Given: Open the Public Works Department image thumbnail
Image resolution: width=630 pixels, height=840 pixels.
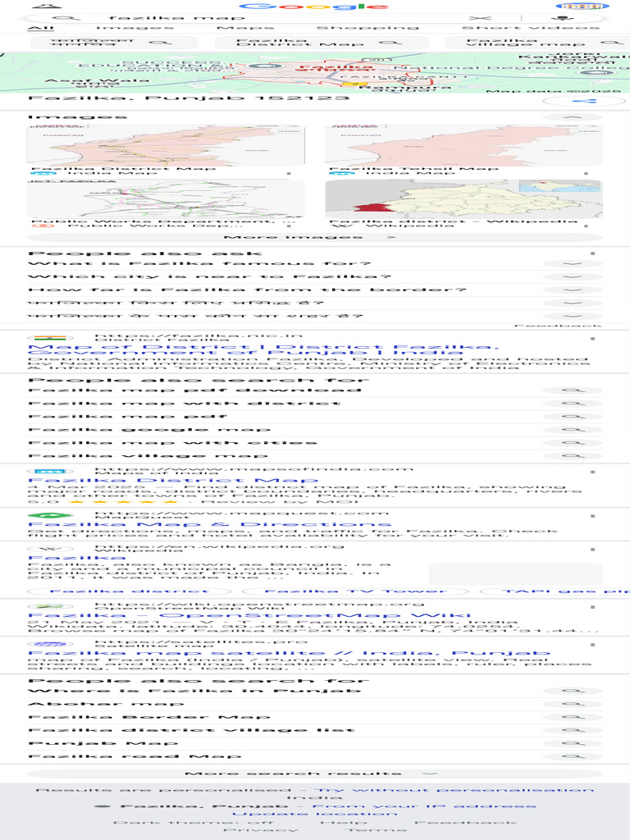Looking at the screenshot, I should click(166, 199).
